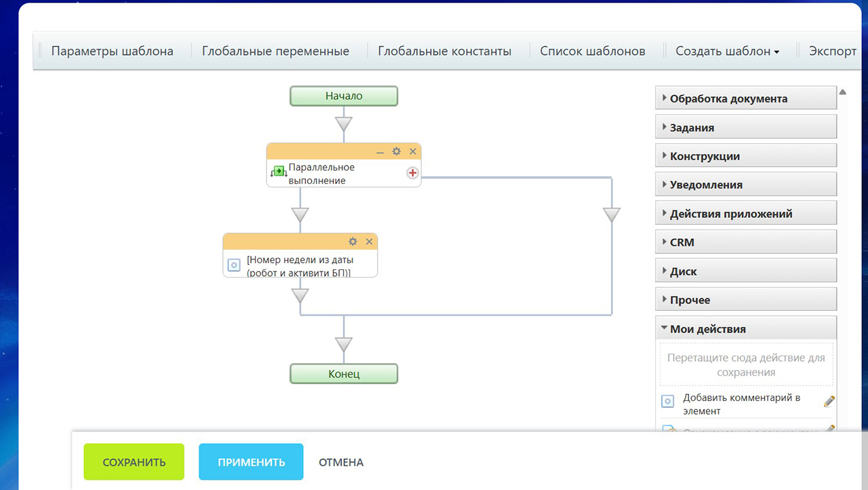Click insert arrow below Номер недели block

coord(300,296)
